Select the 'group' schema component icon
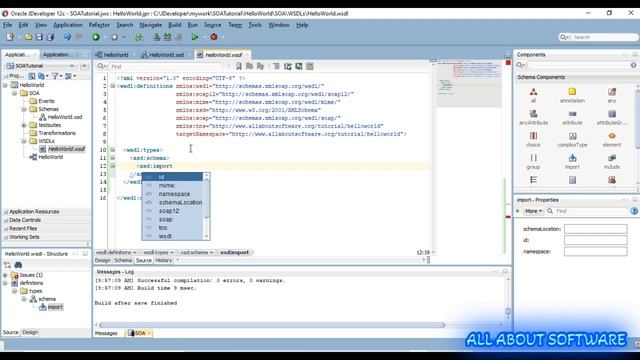 point(533,158)
